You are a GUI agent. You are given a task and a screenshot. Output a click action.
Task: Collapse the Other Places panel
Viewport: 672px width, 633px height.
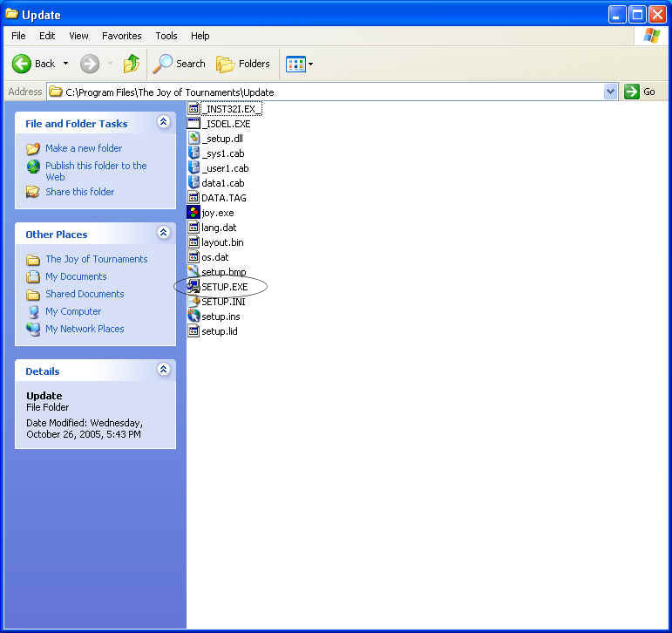click(163, 233)
